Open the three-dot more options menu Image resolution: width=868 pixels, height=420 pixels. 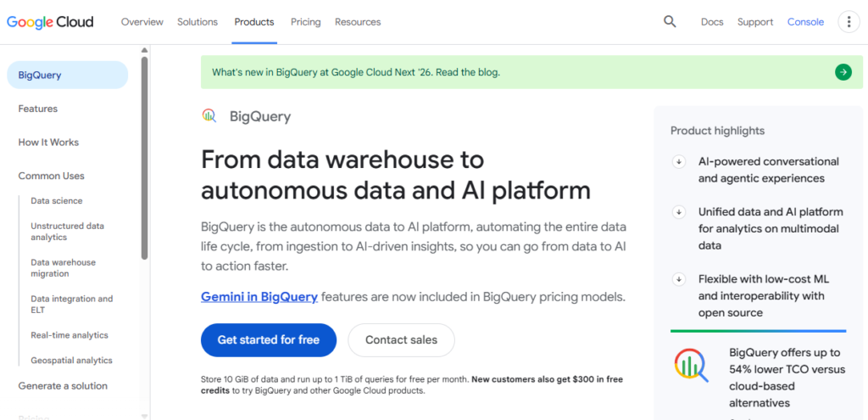click(x=849, y=22)
